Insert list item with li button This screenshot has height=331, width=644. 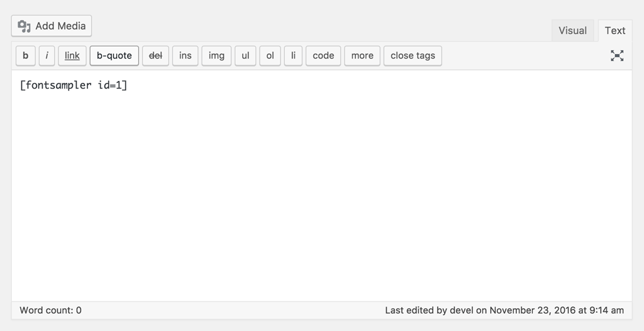click(293, 55)
